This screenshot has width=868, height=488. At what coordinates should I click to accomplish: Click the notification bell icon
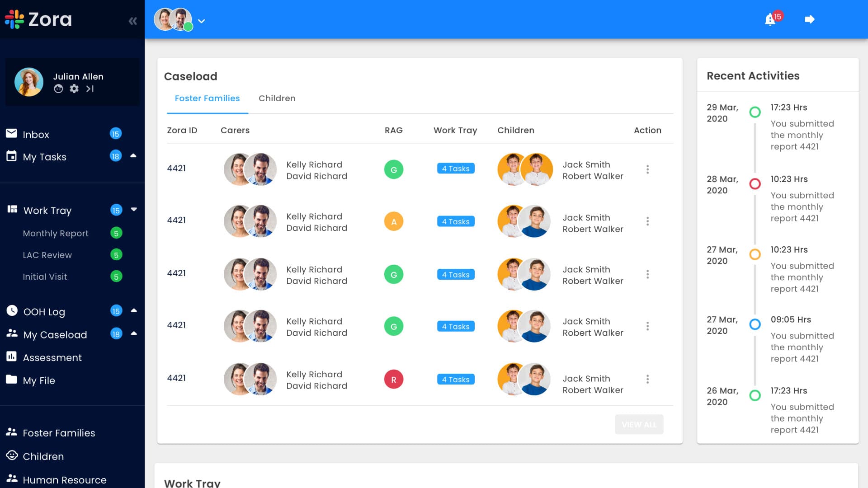pyautogui.click(x=770, y=19)
